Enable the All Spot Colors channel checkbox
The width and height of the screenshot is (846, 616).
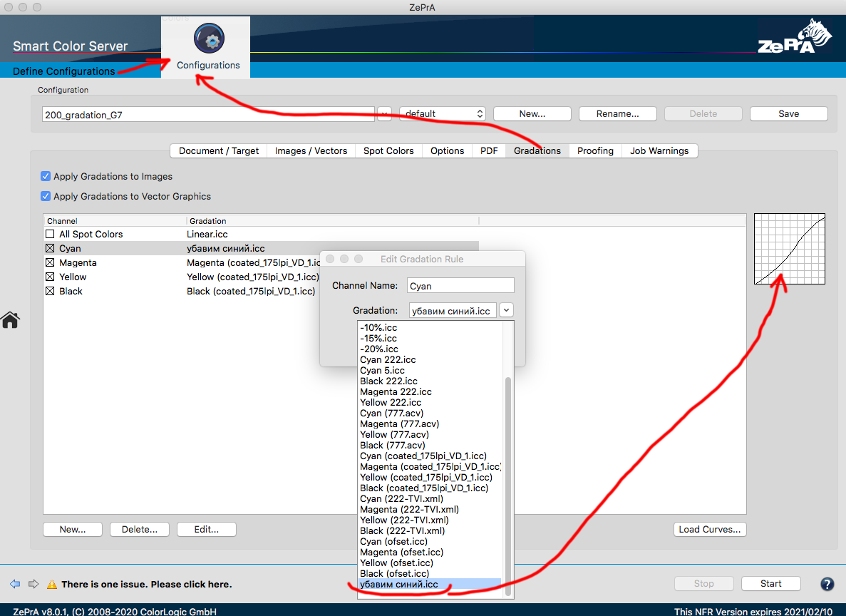[50, 234]
